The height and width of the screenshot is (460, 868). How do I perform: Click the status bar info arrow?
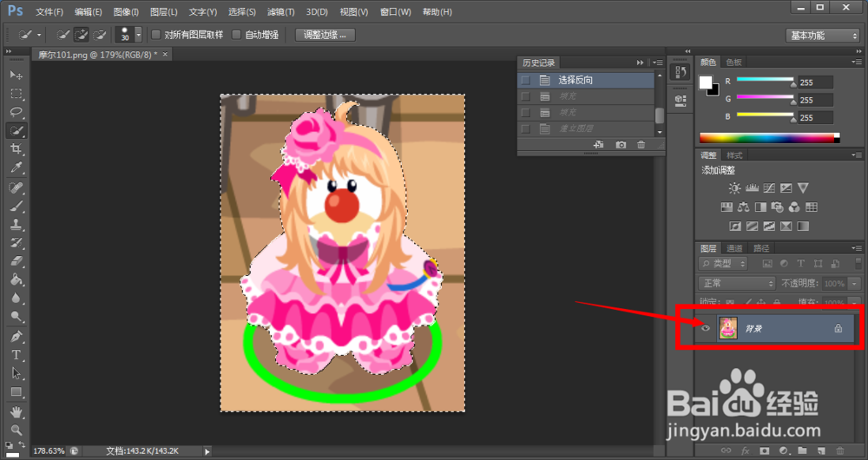tap(207, 451)
